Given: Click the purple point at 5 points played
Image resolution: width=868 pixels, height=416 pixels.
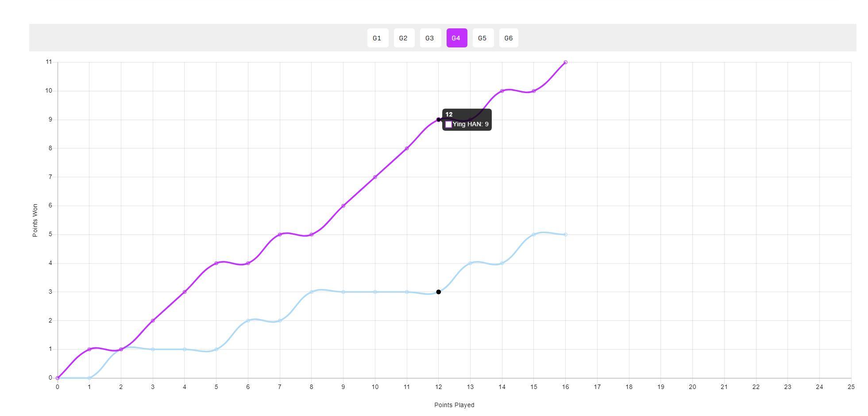Looking at the screenshot, I should 216,263.
